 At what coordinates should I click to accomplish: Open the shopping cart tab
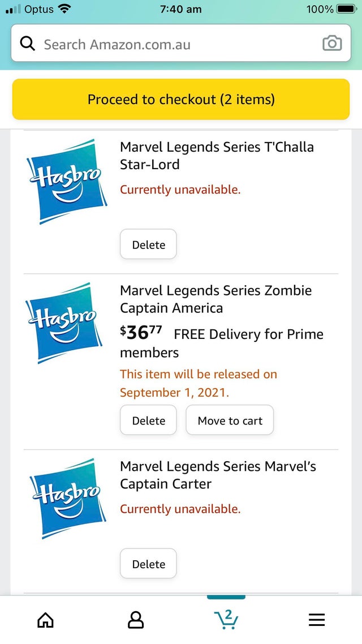226,619
